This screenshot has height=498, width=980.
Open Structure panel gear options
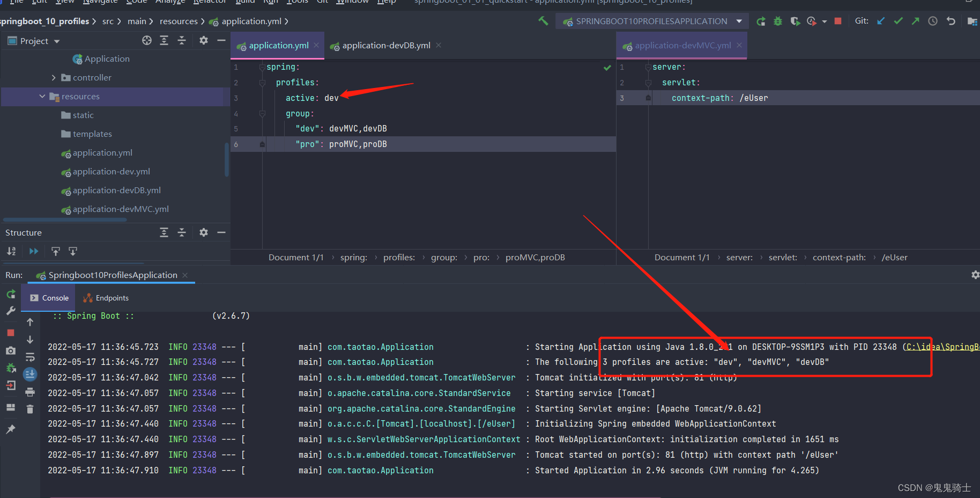[204, 232]
